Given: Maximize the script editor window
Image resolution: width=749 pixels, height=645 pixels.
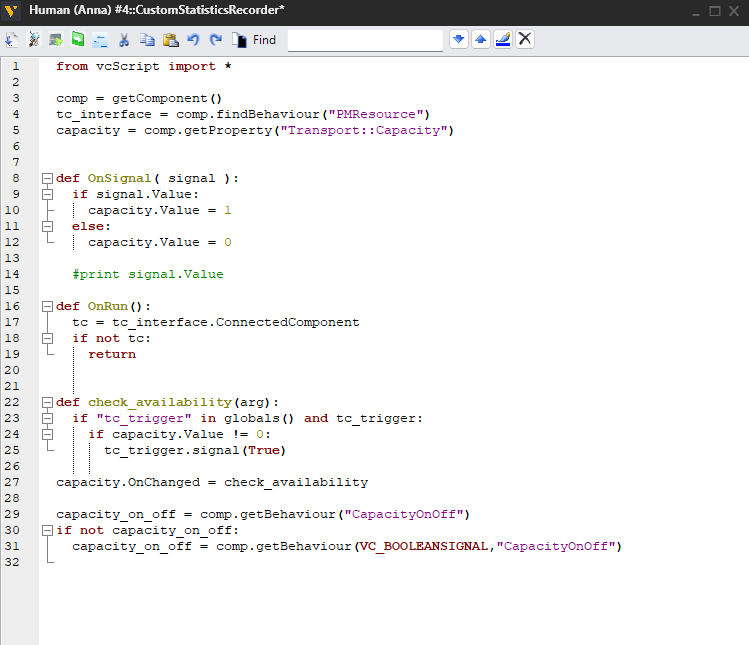Looking at the screenshot, I should click(714, 10).
